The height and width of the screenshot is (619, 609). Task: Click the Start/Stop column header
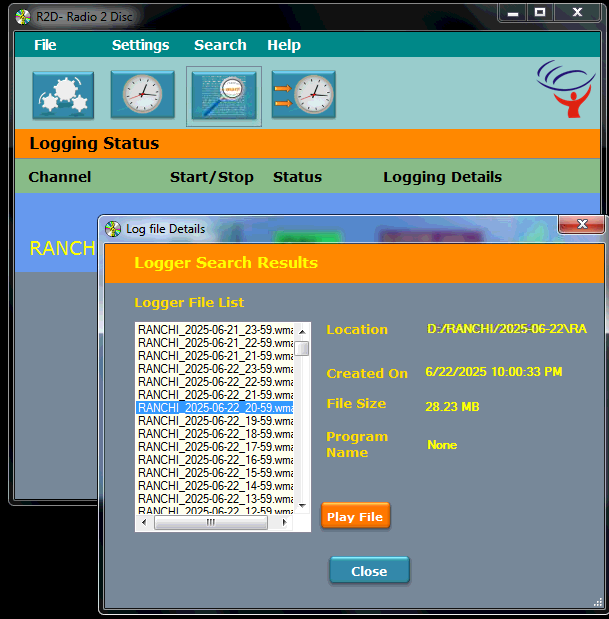(212, 177)
